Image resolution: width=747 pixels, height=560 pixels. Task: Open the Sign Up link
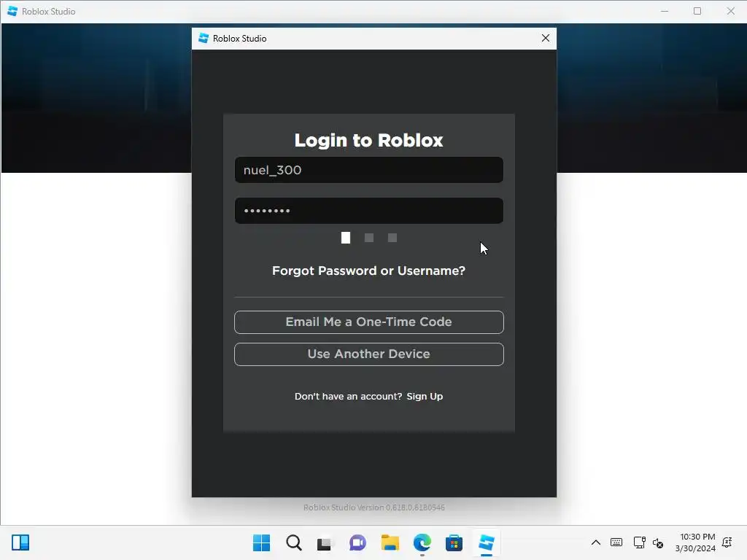pyautogui.click(x=425, y=396)
